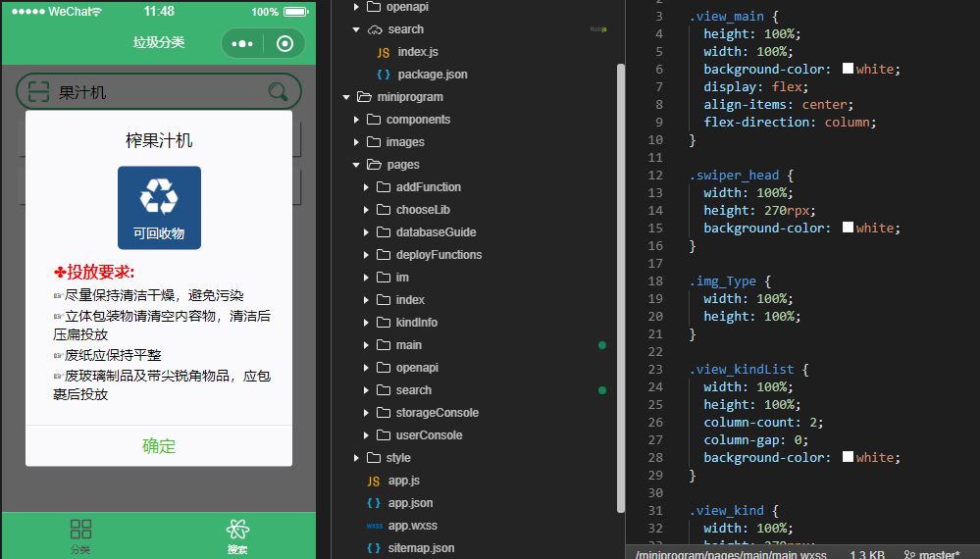Click the magnifier search icon

pos(278,92)
